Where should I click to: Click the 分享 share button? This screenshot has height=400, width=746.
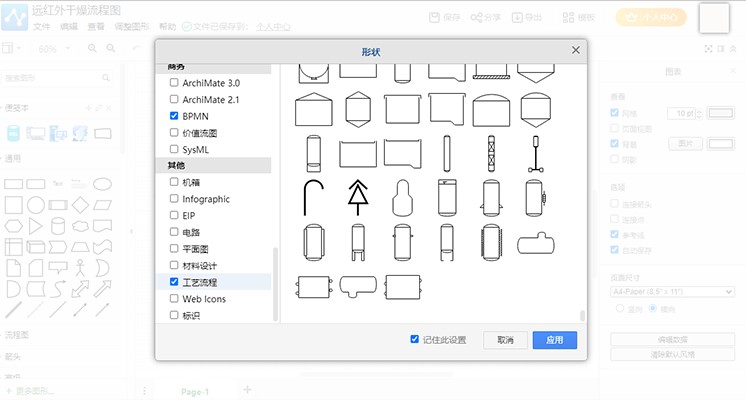tap(485, 18)
